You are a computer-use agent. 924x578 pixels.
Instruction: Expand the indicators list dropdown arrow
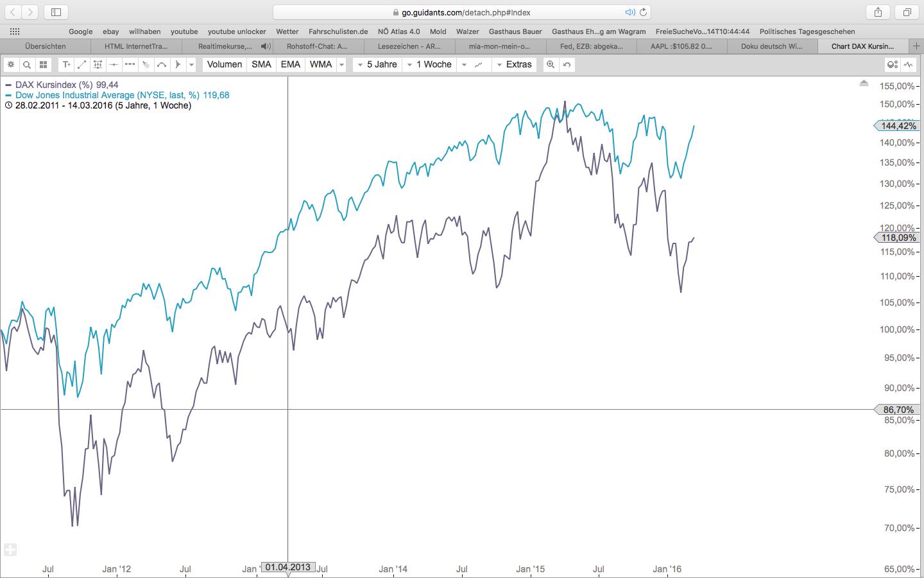341,64
